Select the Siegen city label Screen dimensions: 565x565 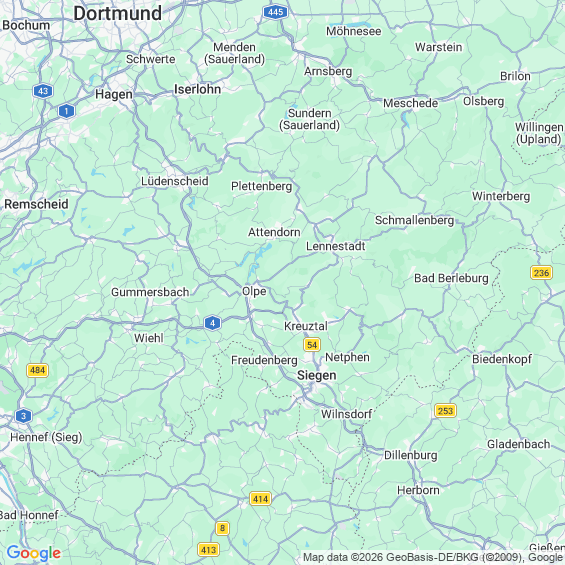click(316, 375)
